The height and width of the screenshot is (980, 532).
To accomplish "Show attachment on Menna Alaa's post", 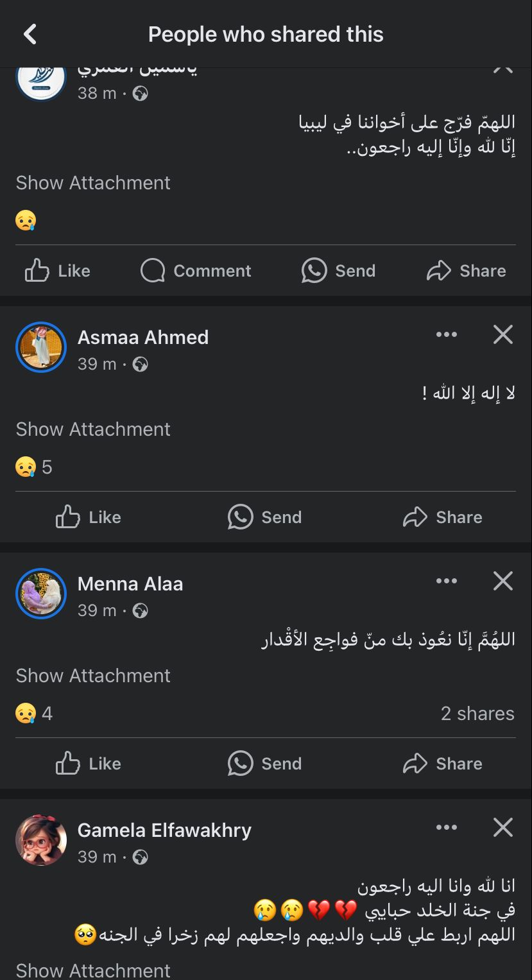I will coord(93,676).
